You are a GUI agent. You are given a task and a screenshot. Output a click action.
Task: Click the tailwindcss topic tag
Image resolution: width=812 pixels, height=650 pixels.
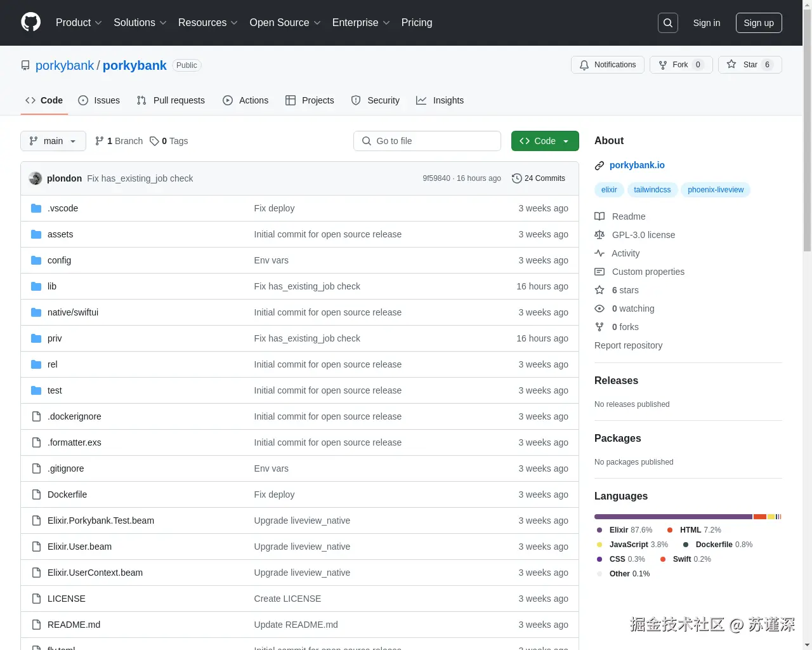point(652,190)
